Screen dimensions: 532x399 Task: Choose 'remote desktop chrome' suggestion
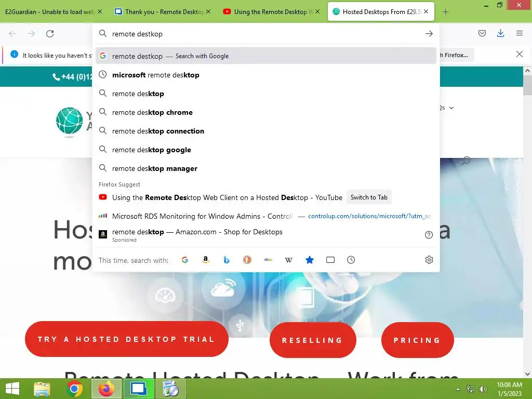[265, 112]
